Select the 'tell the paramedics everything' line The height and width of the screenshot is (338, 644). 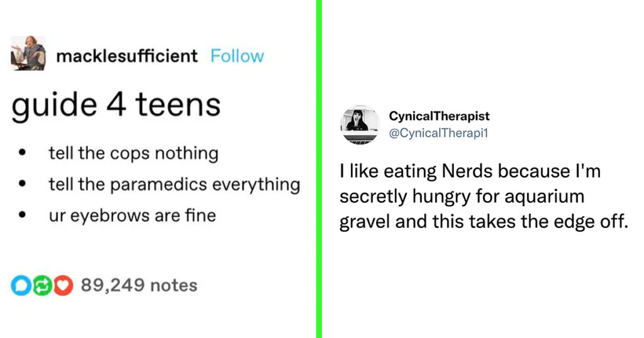pyautogui.click(x=175, y=185)
